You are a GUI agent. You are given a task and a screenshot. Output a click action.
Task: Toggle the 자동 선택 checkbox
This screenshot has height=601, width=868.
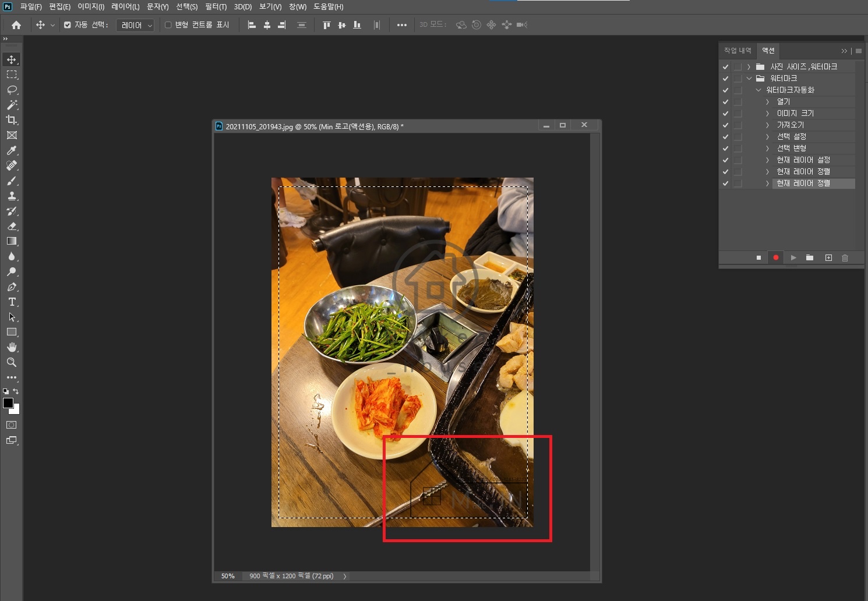point(68,25)
